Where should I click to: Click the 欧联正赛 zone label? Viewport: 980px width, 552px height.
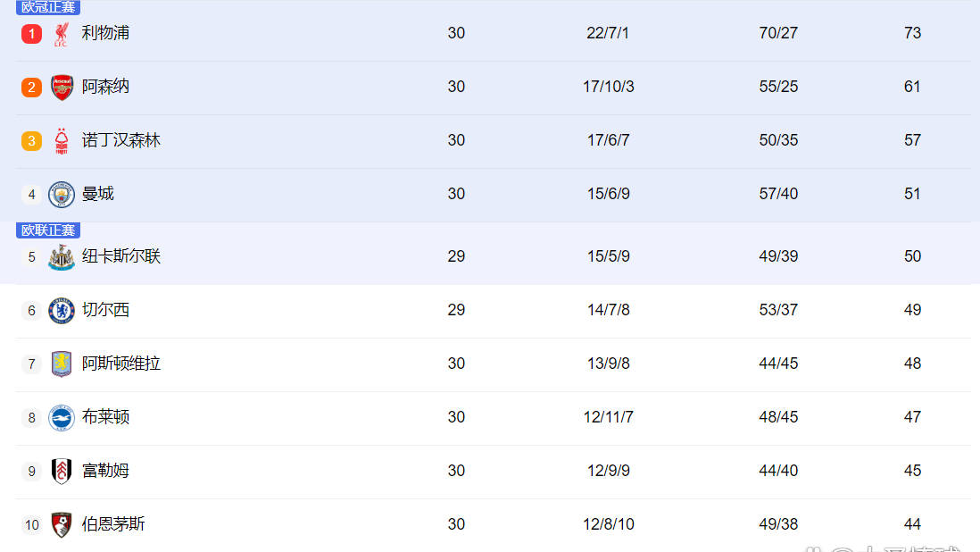pos(48,230)
